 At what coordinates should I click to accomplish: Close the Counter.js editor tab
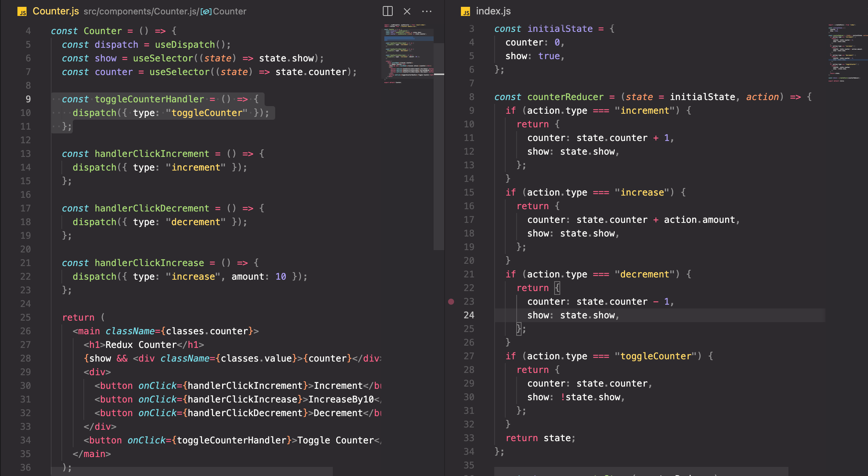coord(407,11)
